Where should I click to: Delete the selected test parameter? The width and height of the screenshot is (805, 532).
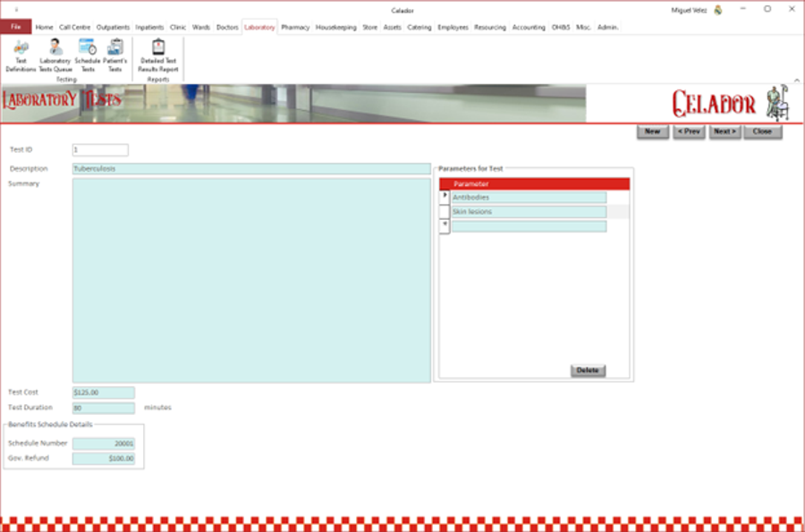(588, 370)
